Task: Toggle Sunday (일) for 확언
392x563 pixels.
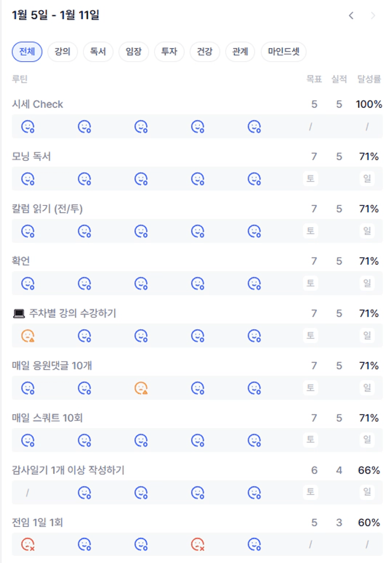Action: (367, 283)
